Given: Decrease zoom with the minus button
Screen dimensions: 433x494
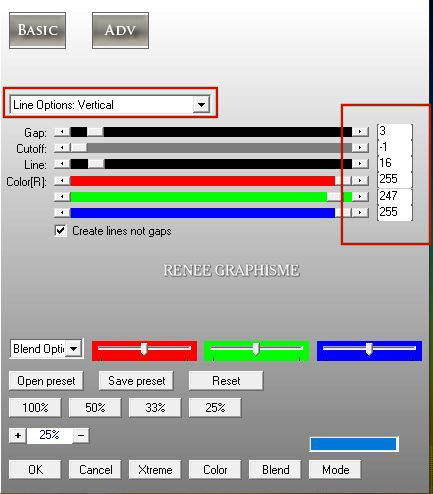Looking at the screenshot, I should (x=81, y=435).
